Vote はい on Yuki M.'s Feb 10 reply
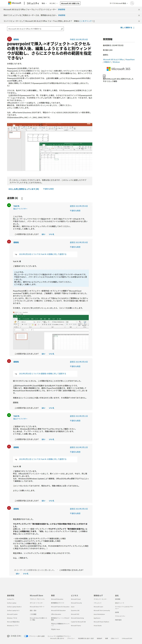Viewport: 142px width, 644px height. 43,234
